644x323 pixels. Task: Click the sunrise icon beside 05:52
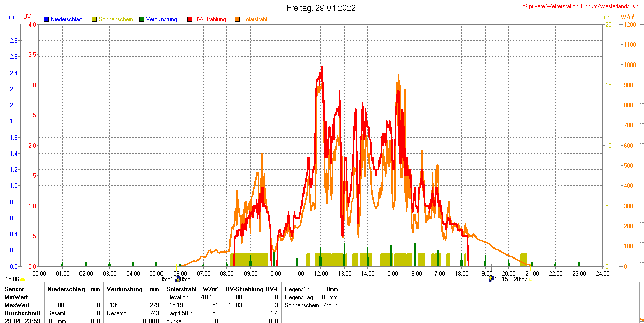click(x=177, y=279)
